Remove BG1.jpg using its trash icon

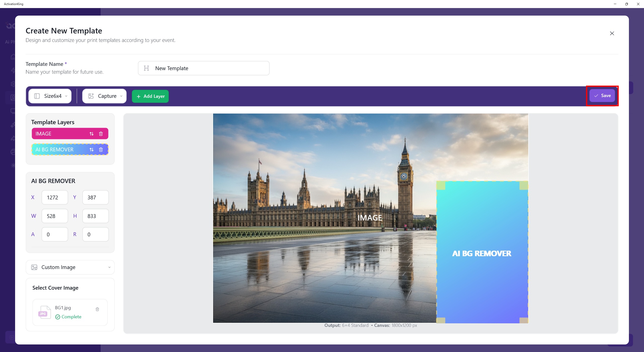pos(97,309)
